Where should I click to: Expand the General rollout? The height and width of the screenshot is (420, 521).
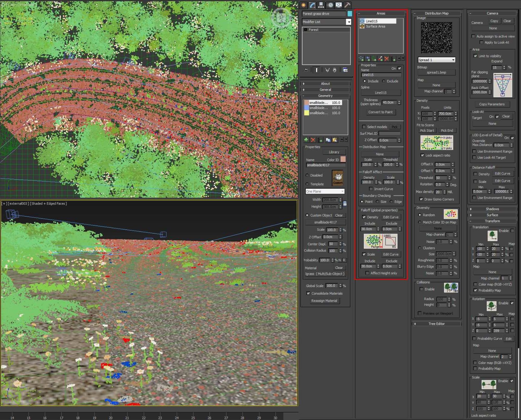tap(325, 89)
